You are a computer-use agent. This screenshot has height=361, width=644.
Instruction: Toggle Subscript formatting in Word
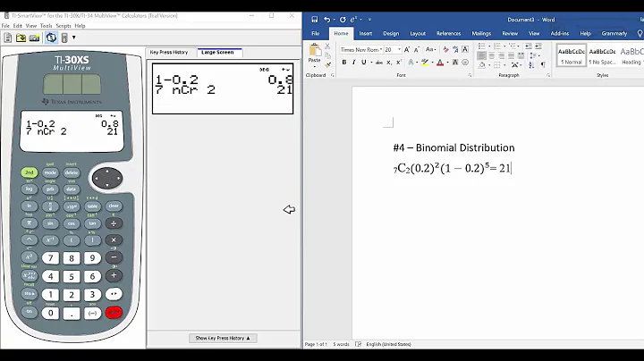[389, 63]
